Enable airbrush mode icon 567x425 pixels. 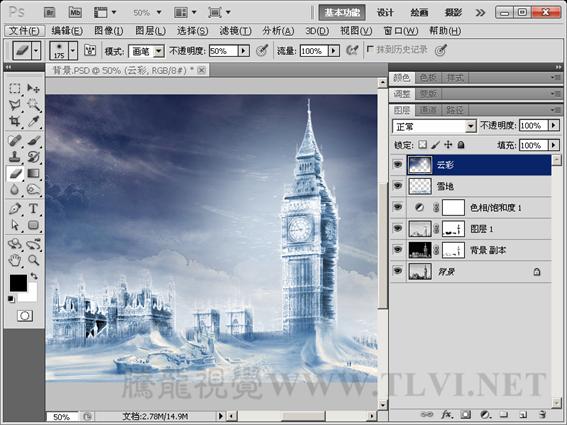[351, 50]
